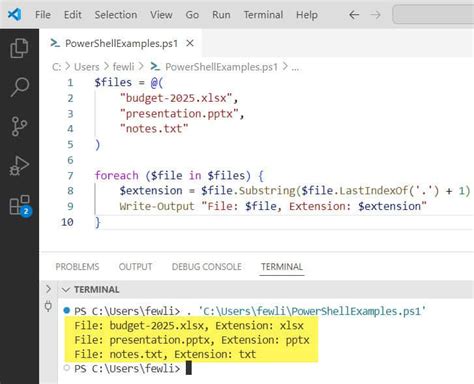Click the "notes.txt" string in code
The height and width of the screenshot is (384, 474).
pos(154,129)
